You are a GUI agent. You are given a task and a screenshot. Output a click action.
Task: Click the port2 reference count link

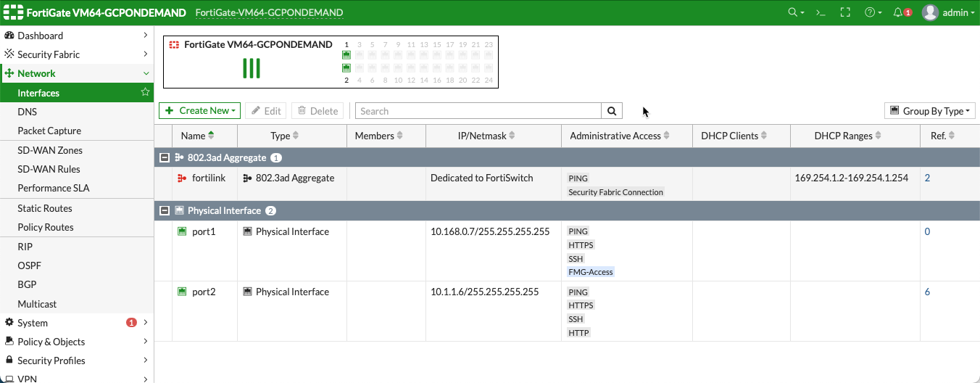[x=927, y=292]
